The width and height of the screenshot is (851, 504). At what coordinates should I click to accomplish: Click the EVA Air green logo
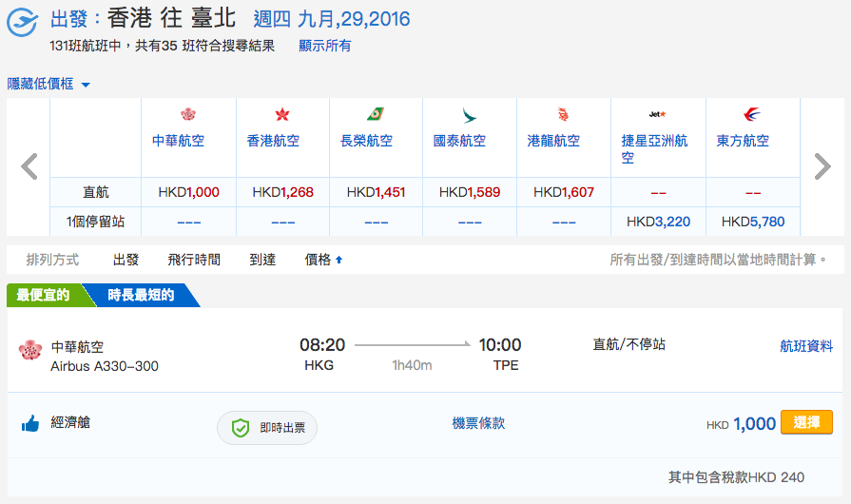point(376,114)
